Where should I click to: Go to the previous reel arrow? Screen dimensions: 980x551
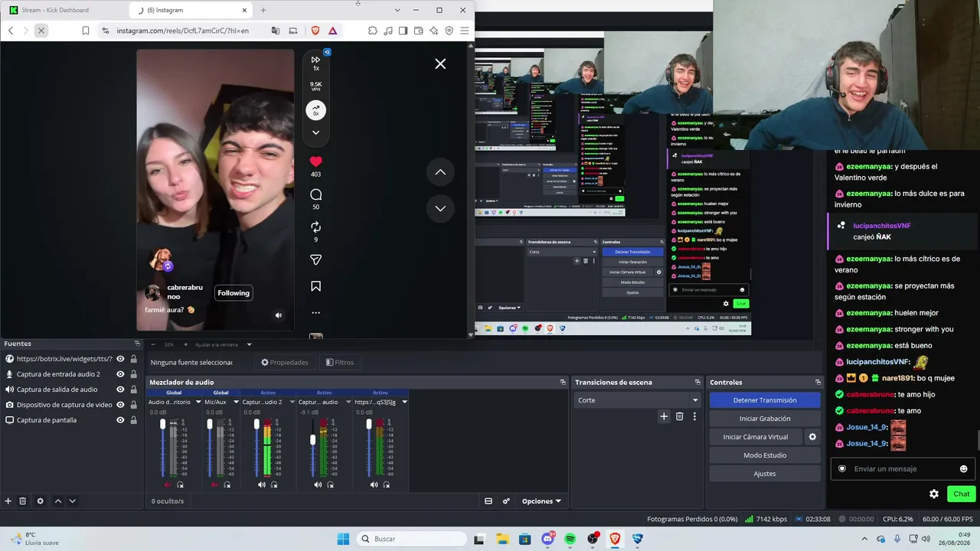point(440,172)
